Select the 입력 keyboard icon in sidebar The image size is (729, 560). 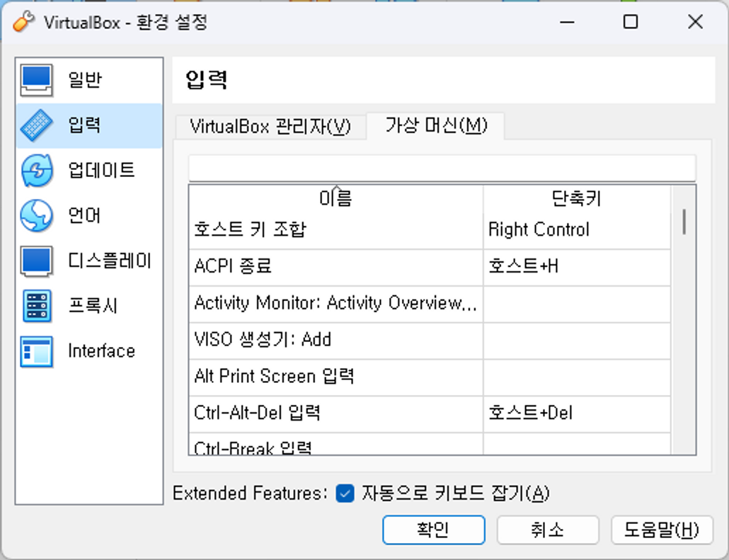click(x=36, y=125)
